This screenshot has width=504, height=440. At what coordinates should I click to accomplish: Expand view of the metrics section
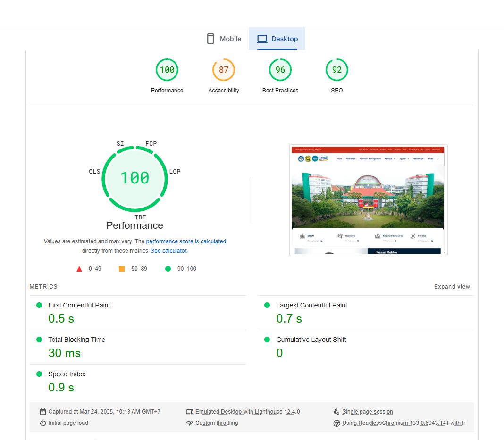(452, 287)
